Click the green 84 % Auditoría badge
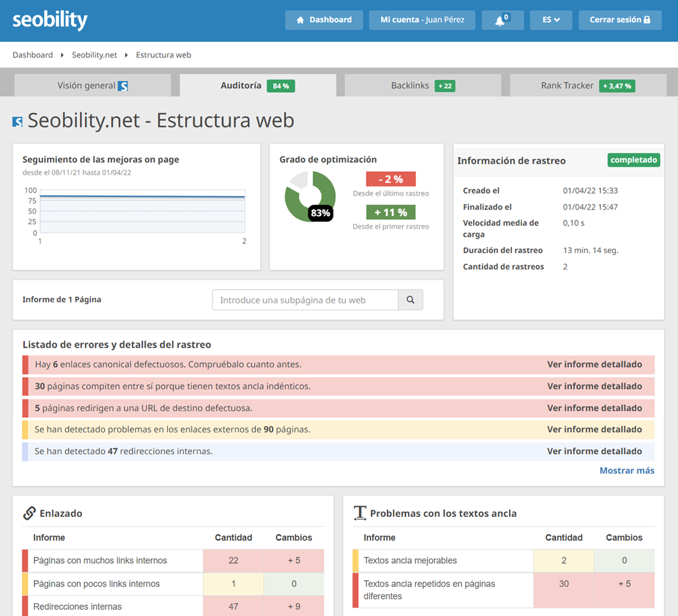 [280, 86]
